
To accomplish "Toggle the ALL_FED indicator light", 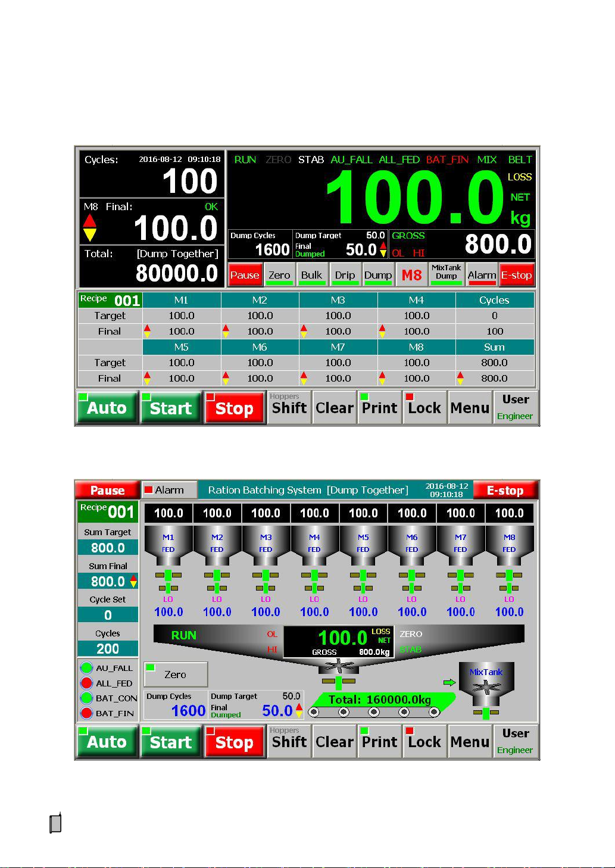I will [87, 683].
